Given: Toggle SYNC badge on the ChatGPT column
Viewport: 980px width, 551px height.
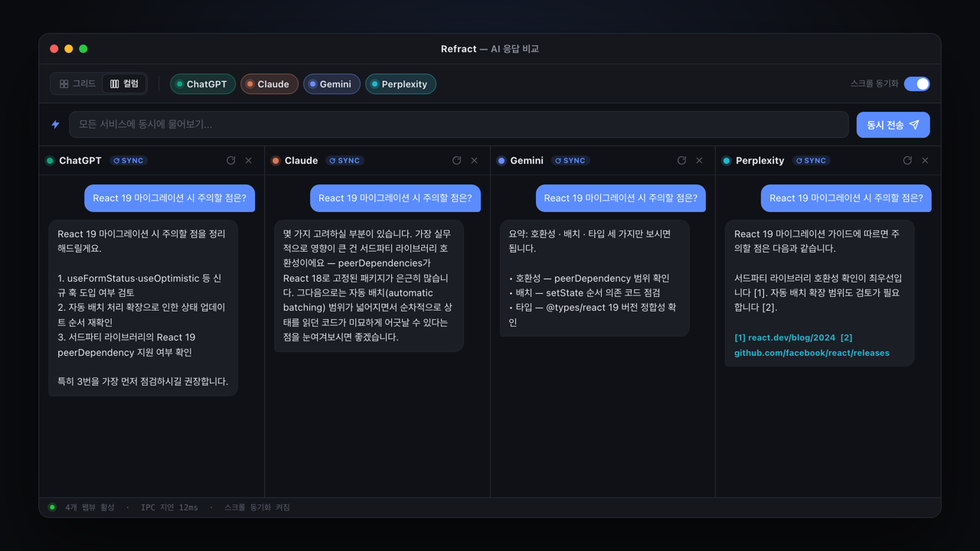Looking at the screenshot, I should tap(129, 161).
